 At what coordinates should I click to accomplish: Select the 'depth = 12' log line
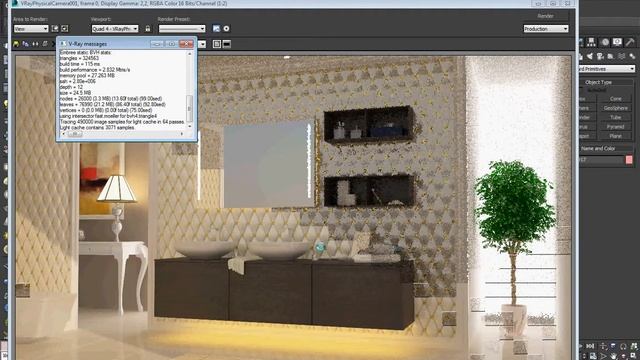(x=71, y=87)
